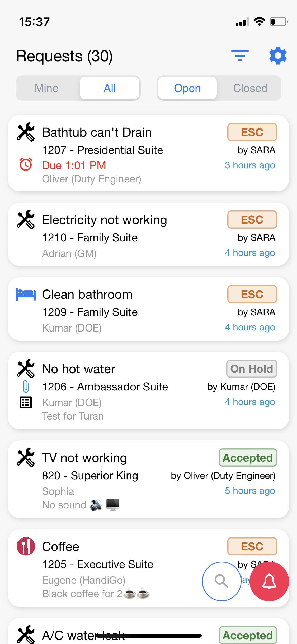Open settings gear icon
Image resolution: width=297 pixels, height=644 pixels.
[x=278, y=56]
